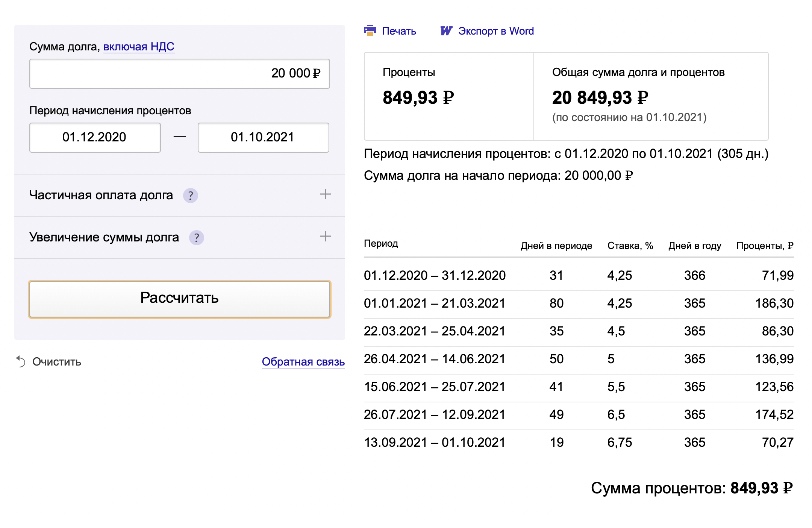This screenshot has width=812, height=528.
Task: Click the Сумма процентов: 849,93 ₽ total
Action: pyautogui.click(x=692, y=488)
